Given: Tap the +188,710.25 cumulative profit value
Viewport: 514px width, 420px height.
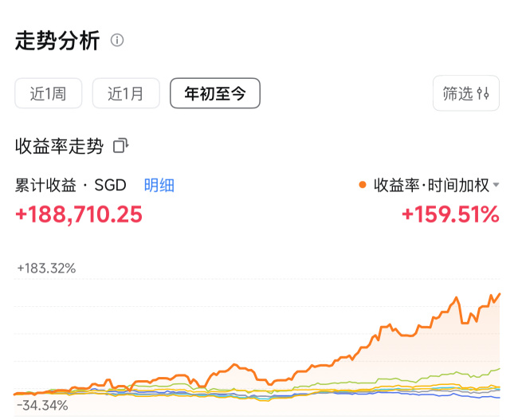Looking at the screenshot, I should (79, 214).
